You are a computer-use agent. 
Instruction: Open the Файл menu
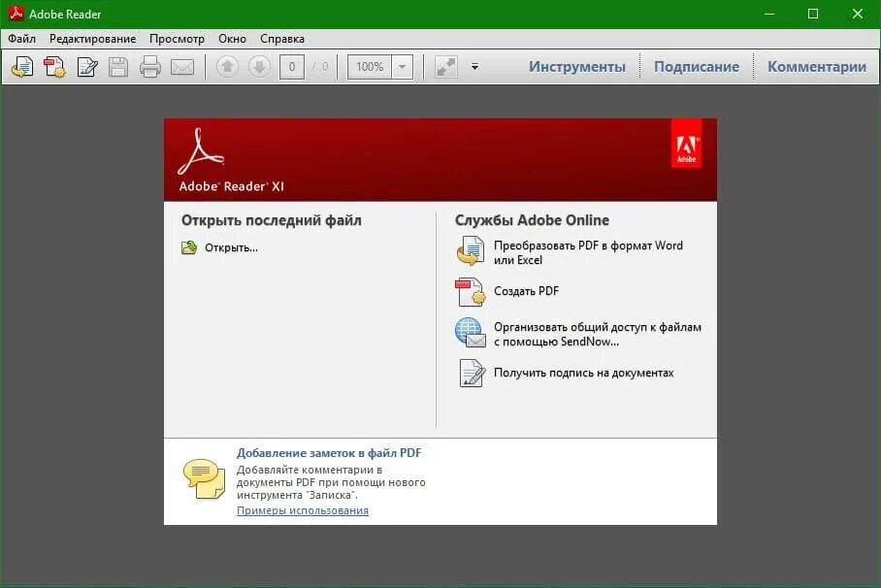pyautogui.click(x=22, y=39)
